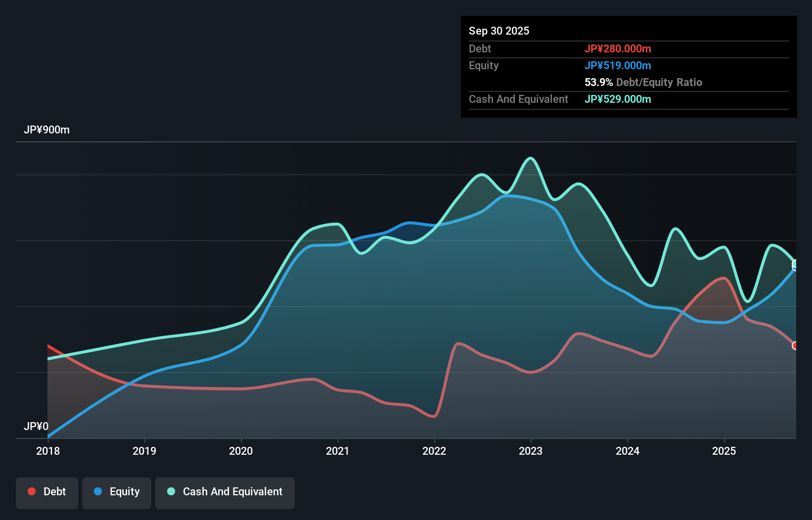Screen dimensions: 812x520
Task: Click the teal Cash And Equivalent legend dot
Action: click(170, 491)
